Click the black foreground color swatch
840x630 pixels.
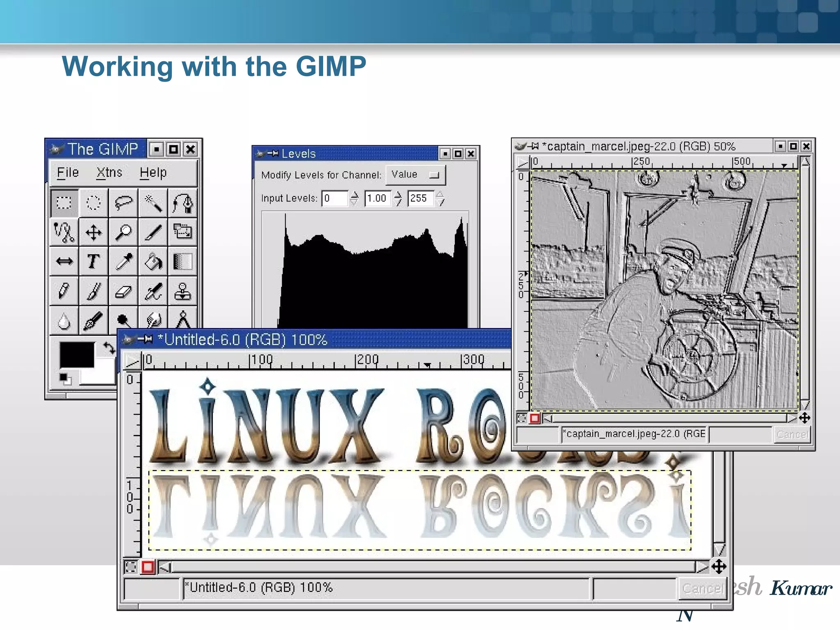click(77, 355)
